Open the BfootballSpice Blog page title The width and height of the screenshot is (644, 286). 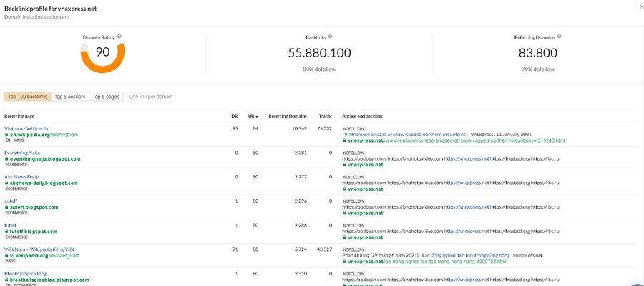(26, 274)
